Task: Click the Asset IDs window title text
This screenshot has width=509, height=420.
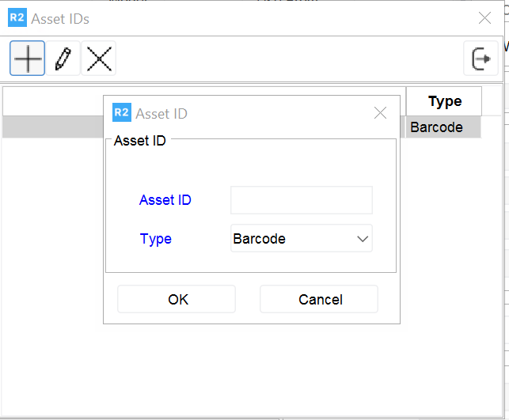Action: click(x=60, y=18)
